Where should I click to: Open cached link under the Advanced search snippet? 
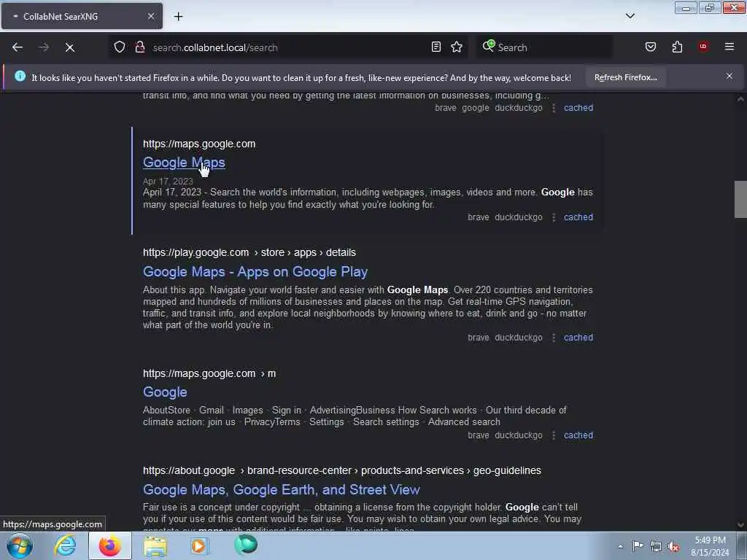click(578, 435)
